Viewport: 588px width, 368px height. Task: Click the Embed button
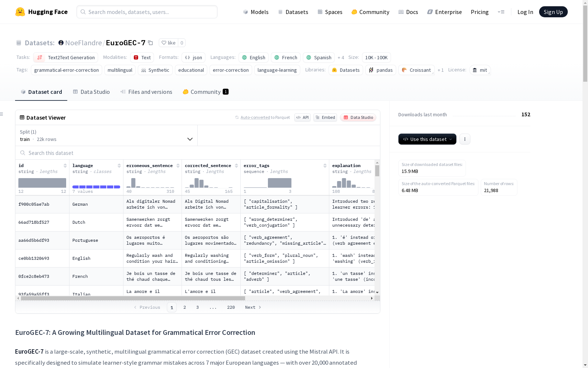click(x=325, y=117)
